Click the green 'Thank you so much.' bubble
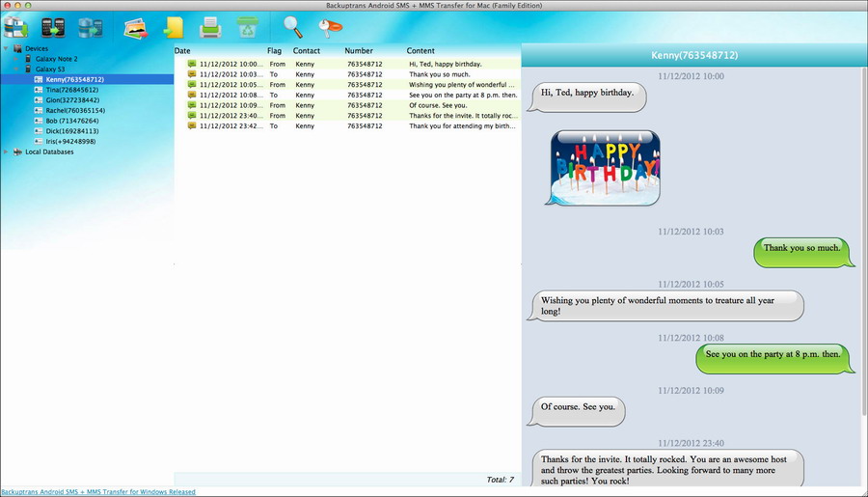The width and height of the screenshot is (868, 497). coord(803,252)
